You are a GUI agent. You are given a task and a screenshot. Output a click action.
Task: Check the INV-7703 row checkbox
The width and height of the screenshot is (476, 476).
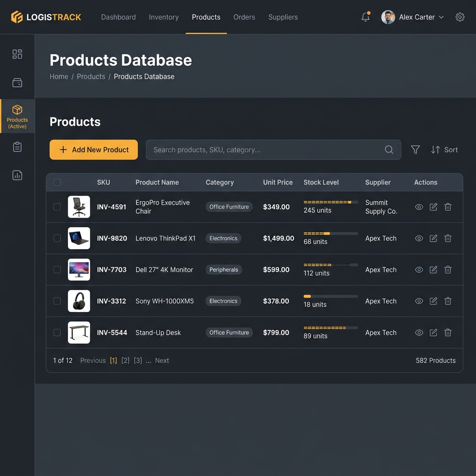coord(57,270)
